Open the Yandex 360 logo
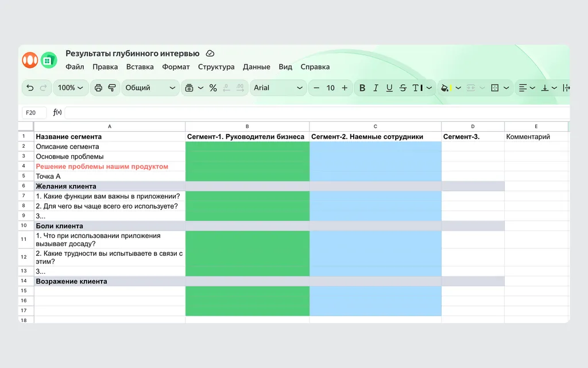This screenshot has width=588, height=368. [30, 60]
